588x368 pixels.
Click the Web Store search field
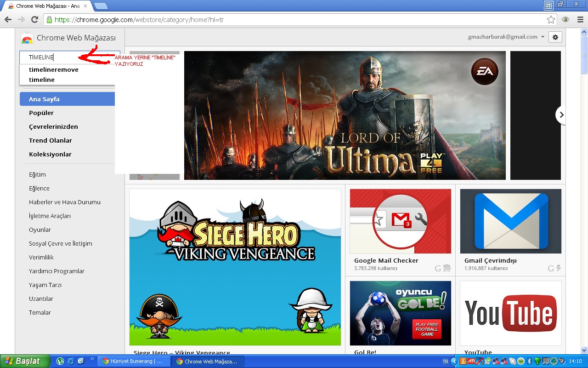tap(70, 57)
